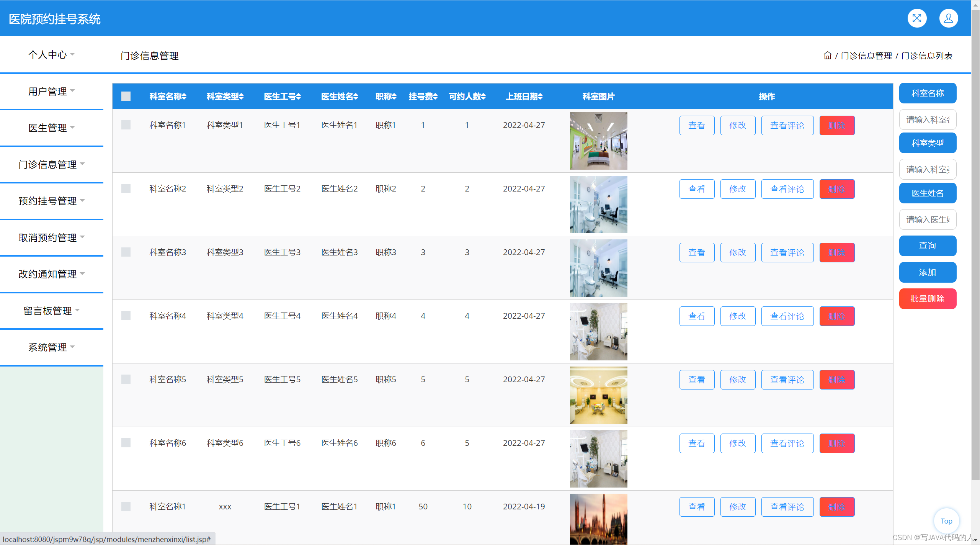Click the Top back-to-top button

(946, 521)
